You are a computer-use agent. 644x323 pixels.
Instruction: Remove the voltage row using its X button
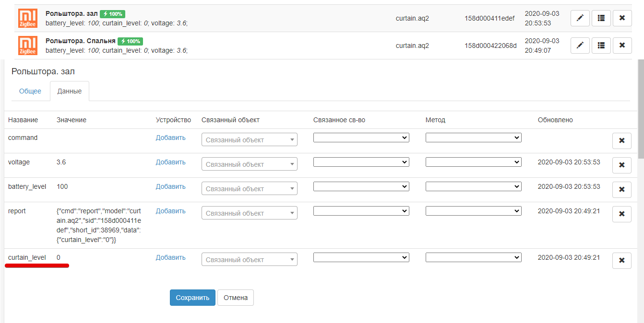point(621,165)
